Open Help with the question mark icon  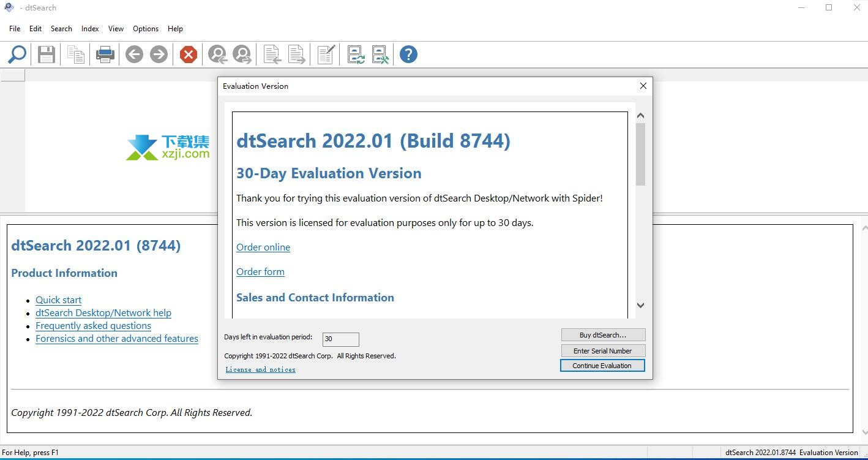point(408,55)
